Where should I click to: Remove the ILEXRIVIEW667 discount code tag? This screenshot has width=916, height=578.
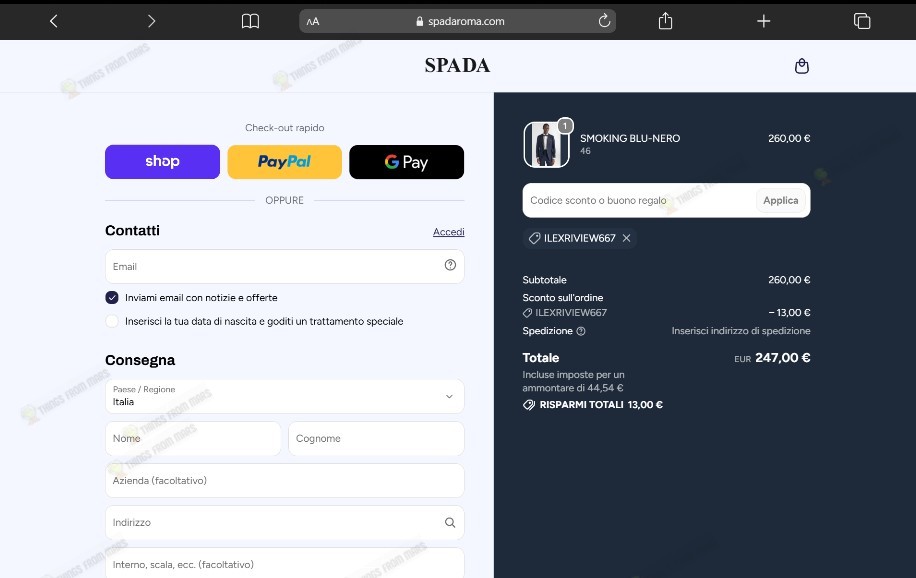point(626,238)
